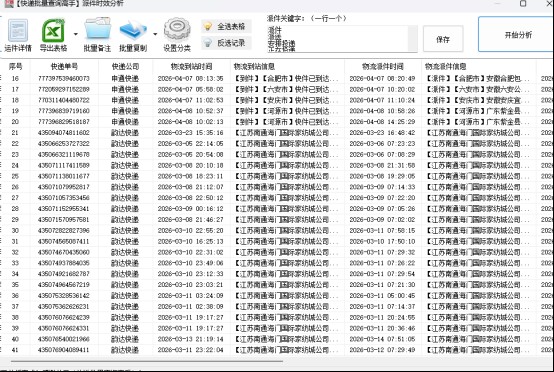Click arrival time 2026-04-08 10:52:37
Image resolution: width=554 pixels, height=372 pixels.
190,111
